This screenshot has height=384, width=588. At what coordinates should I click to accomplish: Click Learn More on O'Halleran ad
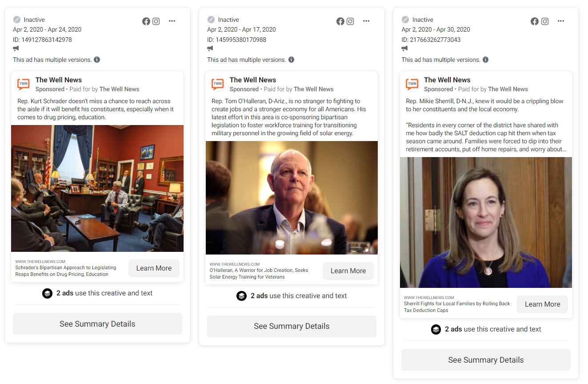(x=348, y=271)
